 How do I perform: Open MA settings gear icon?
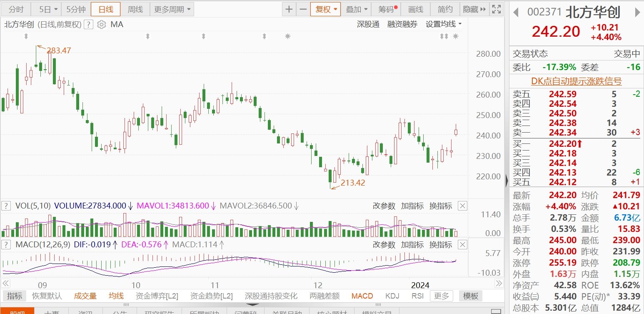pyautogui.click(x=101, y=25)
